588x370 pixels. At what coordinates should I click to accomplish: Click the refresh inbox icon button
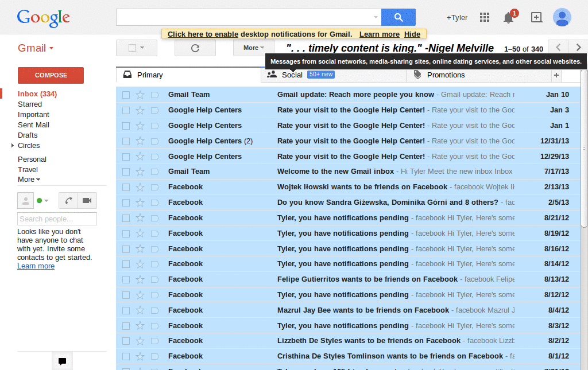tap(195, 48)
